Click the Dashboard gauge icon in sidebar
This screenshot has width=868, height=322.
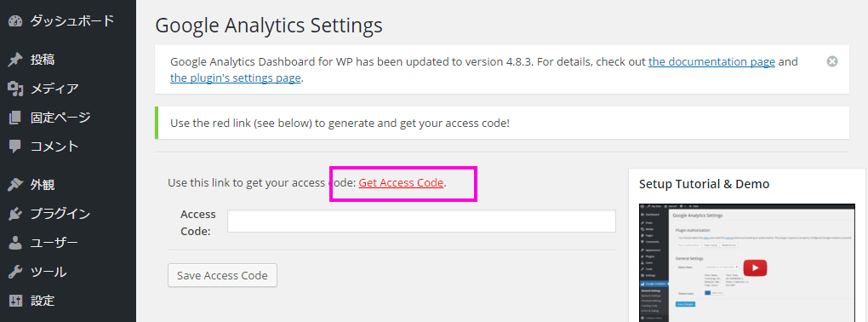click(x=15, y=21)
